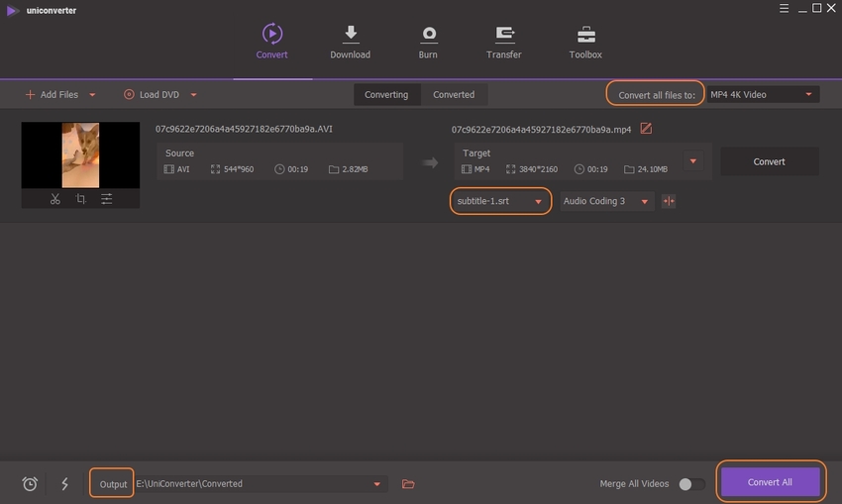Click the scissors trim icon under thumbnail
842x504 pixels.
(55, 199)
